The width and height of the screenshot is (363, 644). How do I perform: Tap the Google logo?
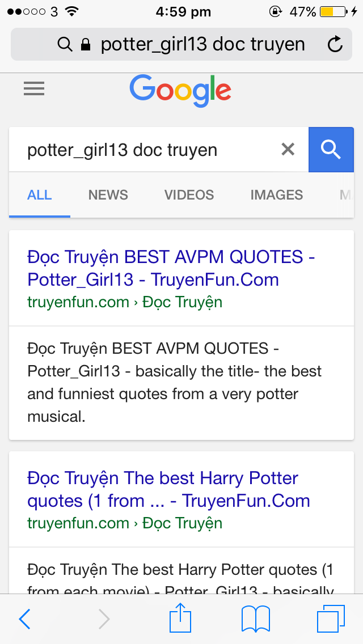[180, 91]
